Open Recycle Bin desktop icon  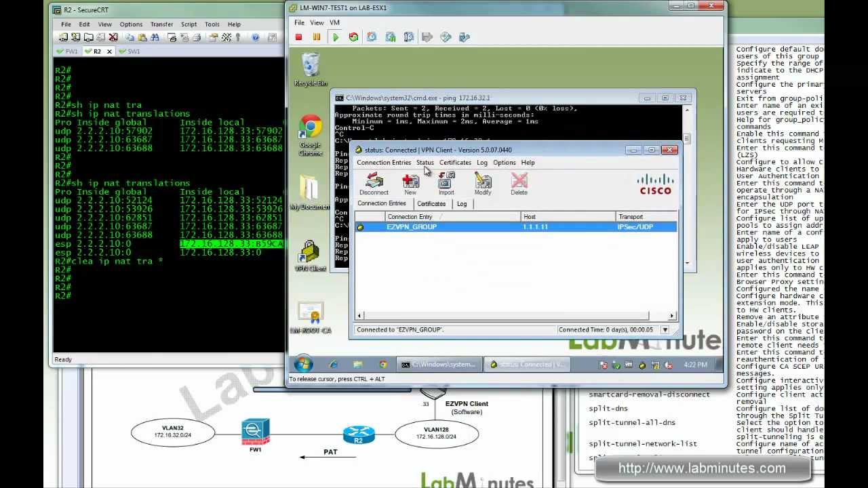(311, 70)
